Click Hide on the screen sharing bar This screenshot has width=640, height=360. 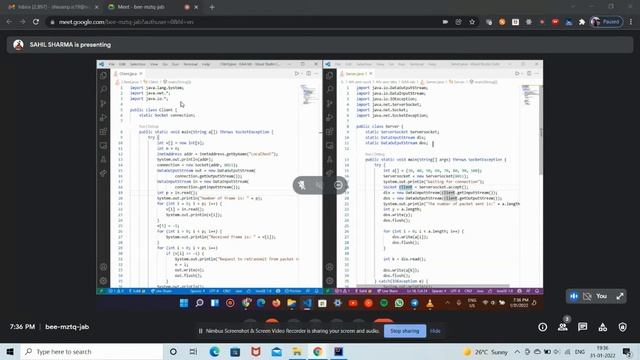436,331
